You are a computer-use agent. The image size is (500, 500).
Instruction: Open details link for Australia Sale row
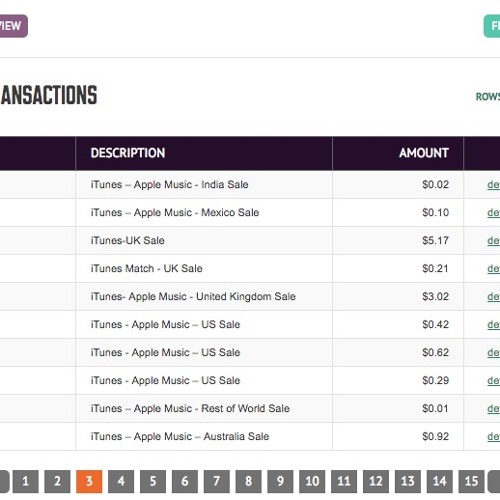tap(494, 437)
